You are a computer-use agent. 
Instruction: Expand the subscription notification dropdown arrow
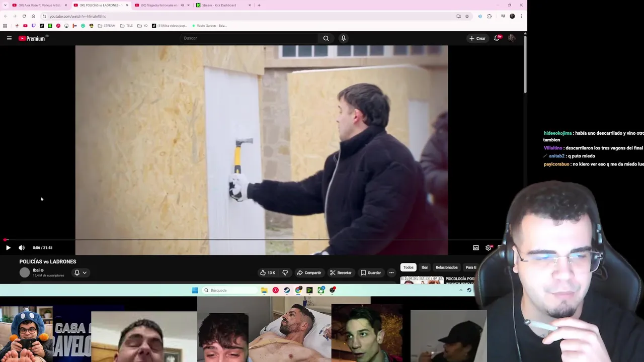click(x=85, y=273)
